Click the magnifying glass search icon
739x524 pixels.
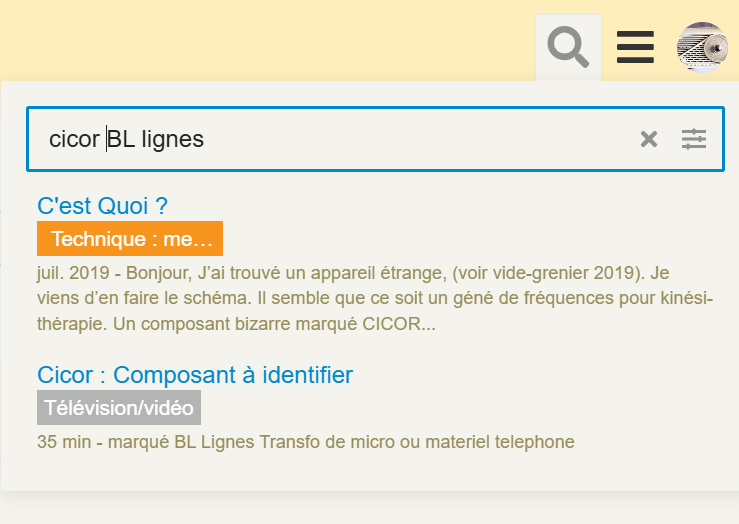coord(568,47)
